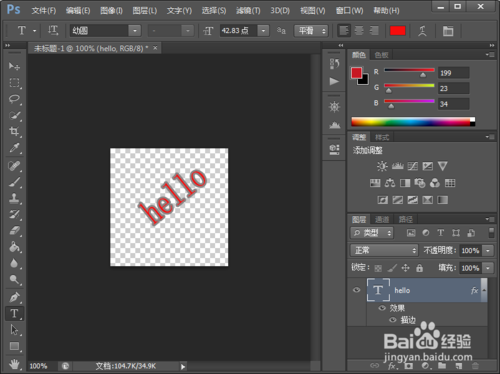Add a Levels adjustment
The width and height of the screenshot is (500, 374).
[397, 166]
